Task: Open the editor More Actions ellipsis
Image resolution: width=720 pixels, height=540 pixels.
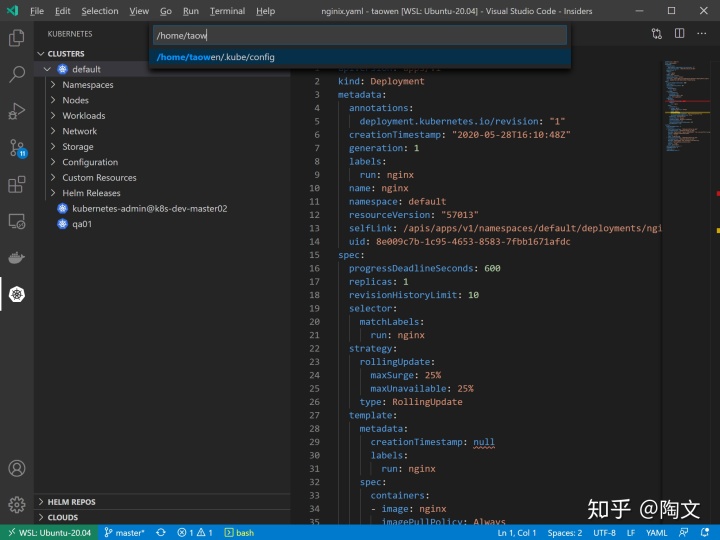Action: click(x=702, y=34)
